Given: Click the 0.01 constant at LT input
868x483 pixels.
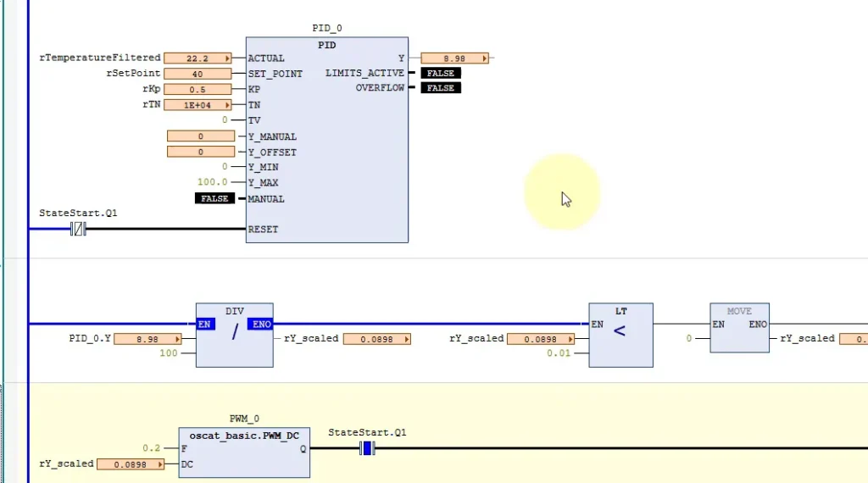Looking at the screenshot, I should [x=559, y=353].
